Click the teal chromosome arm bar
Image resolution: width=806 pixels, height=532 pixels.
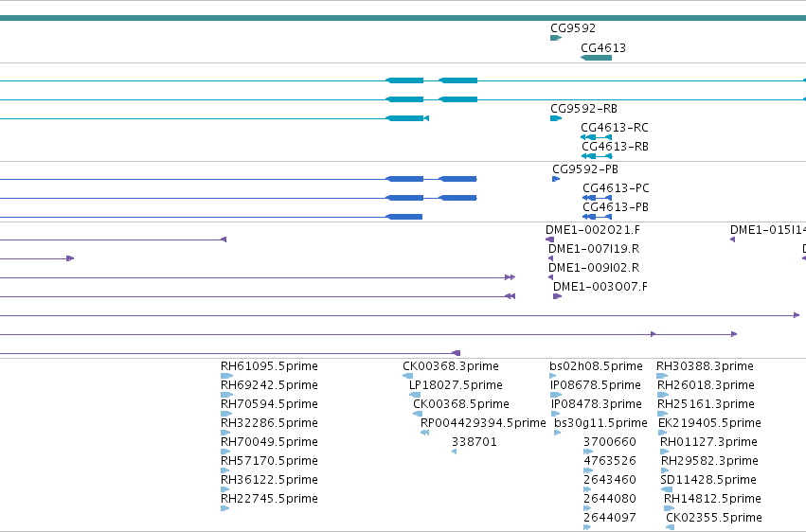[403, 18]
